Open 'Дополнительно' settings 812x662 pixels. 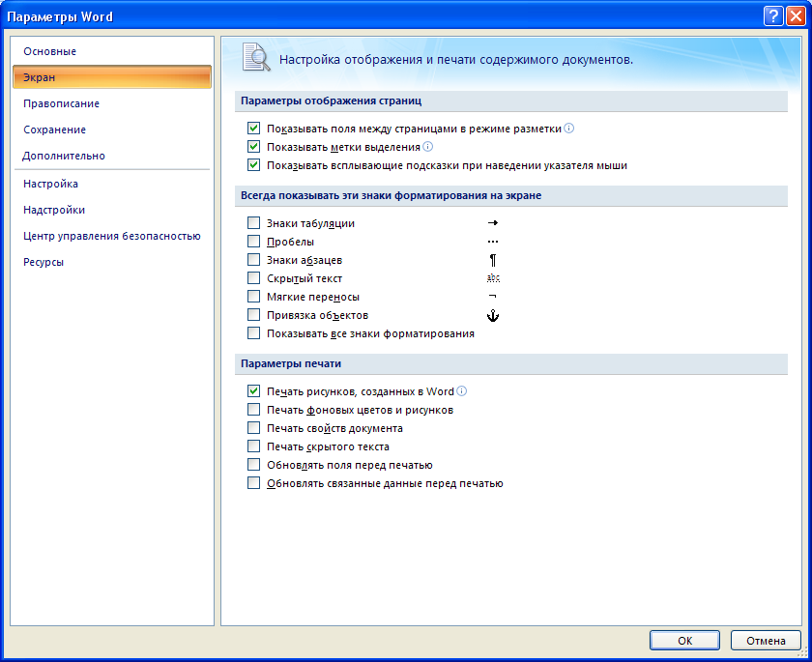112,156
